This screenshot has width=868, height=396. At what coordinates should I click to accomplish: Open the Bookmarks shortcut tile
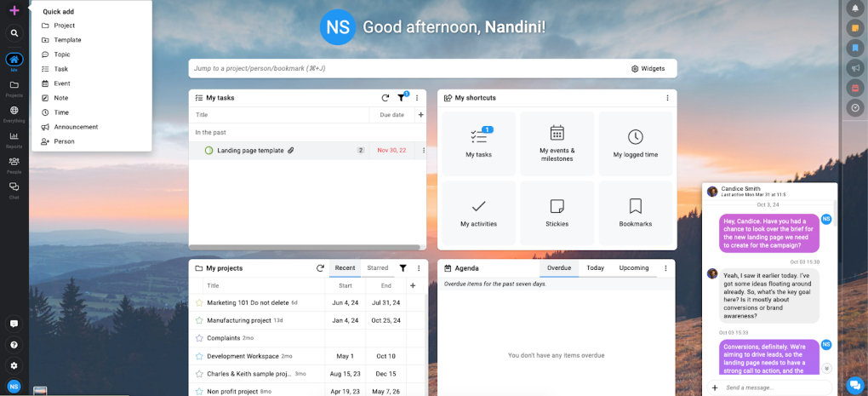click(636, 213)
